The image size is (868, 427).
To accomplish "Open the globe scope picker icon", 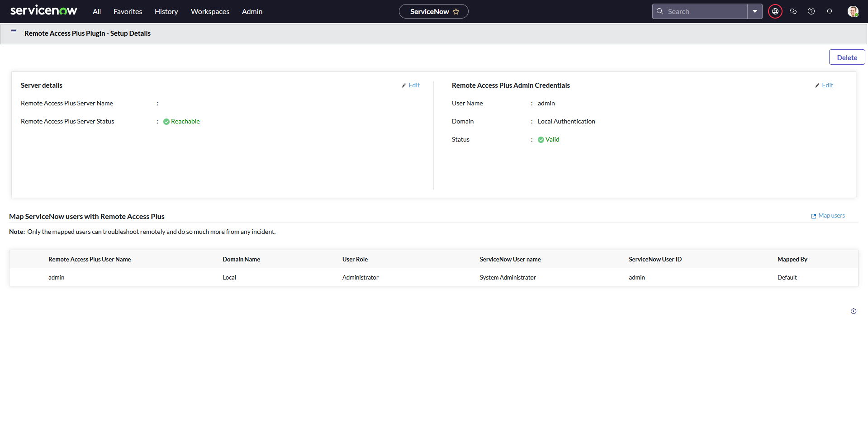I will (x=775, y=11).
